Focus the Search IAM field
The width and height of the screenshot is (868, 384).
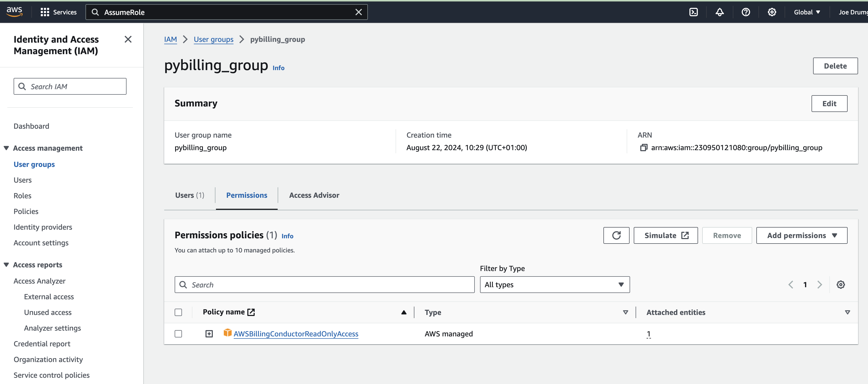(x=70, y=86)
